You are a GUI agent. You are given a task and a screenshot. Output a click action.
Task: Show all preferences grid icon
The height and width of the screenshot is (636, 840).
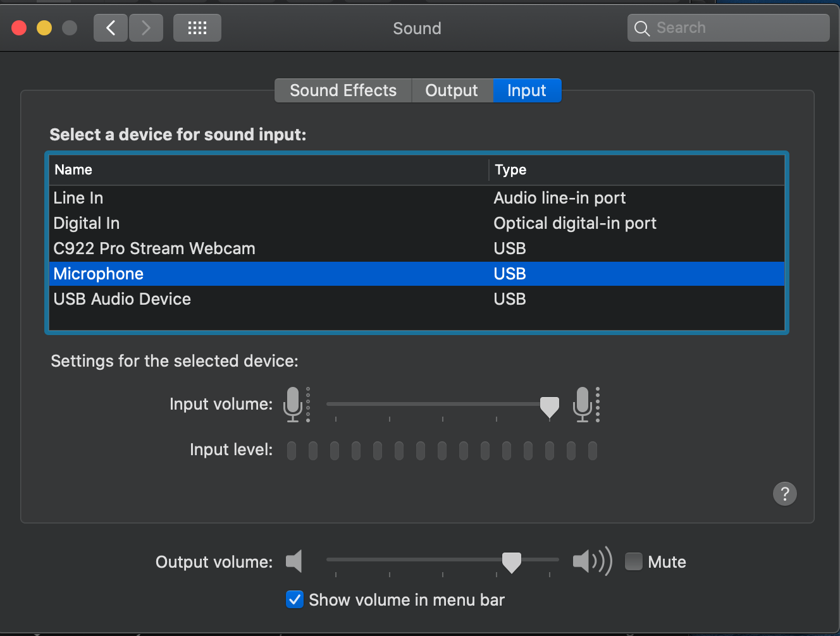click(x=197, y=28)
